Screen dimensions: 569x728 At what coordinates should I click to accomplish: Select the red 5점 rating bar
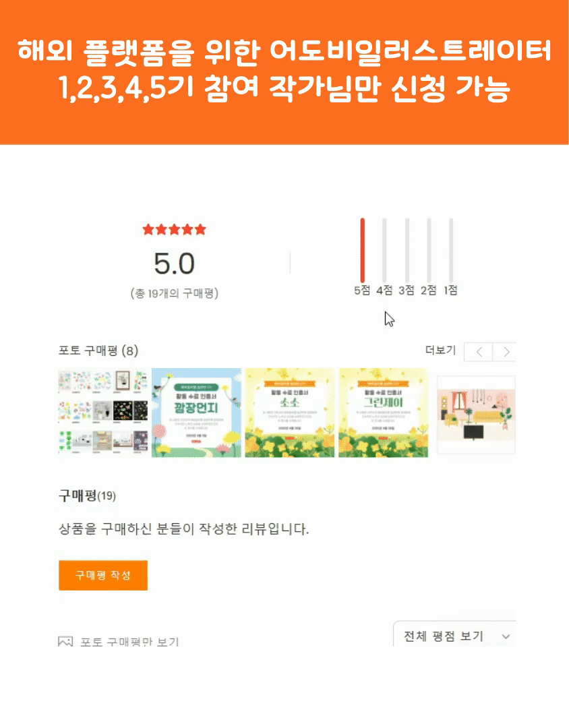(362, 250)
